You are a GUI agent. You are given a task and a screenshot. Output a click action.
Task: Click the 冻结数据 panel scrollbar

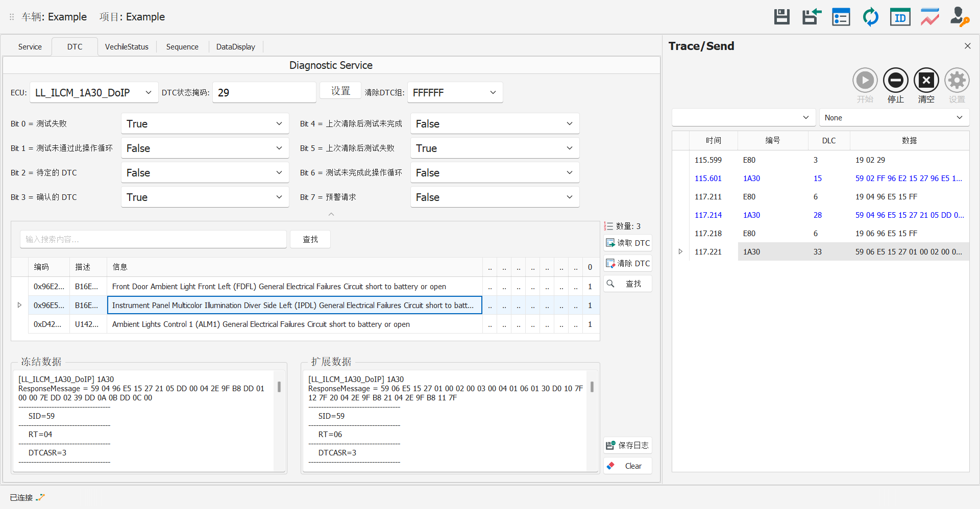[x=279, y=387]
